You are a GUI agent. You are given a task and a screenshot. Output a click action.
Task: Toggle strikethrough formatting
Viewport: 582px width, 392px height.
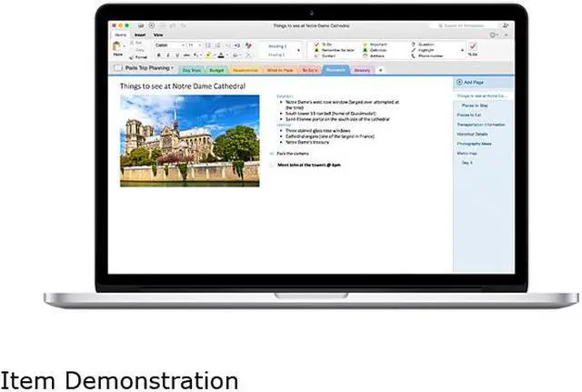[186, 55]
